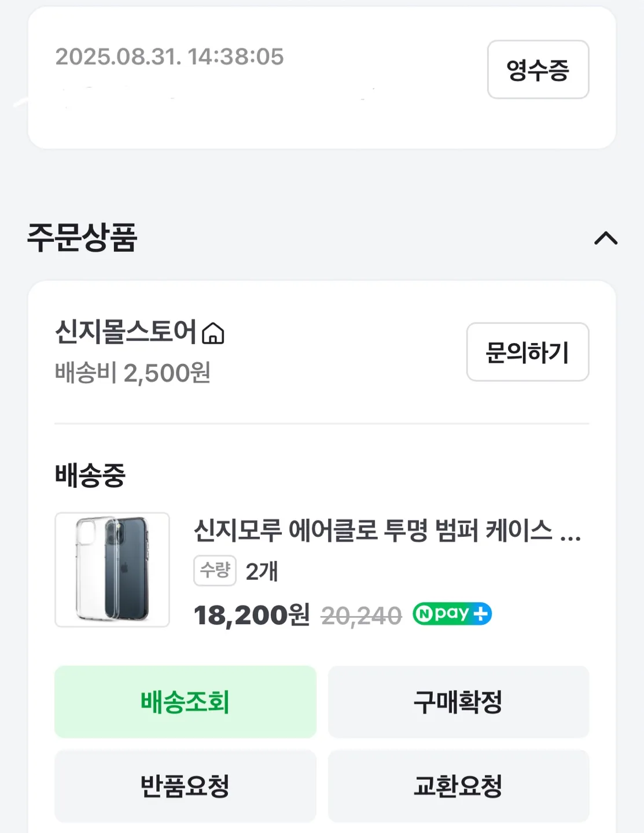Tap the 배송중 delivery status label
This screenshot has width=644, height=833.
pyautogui.click(x=90, y=476)
